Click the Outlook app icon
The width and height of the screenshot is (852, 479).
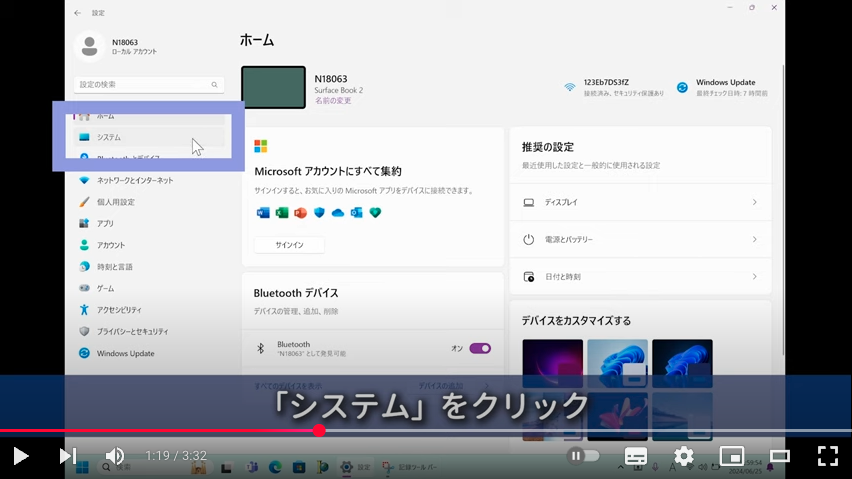click(356, 212)
